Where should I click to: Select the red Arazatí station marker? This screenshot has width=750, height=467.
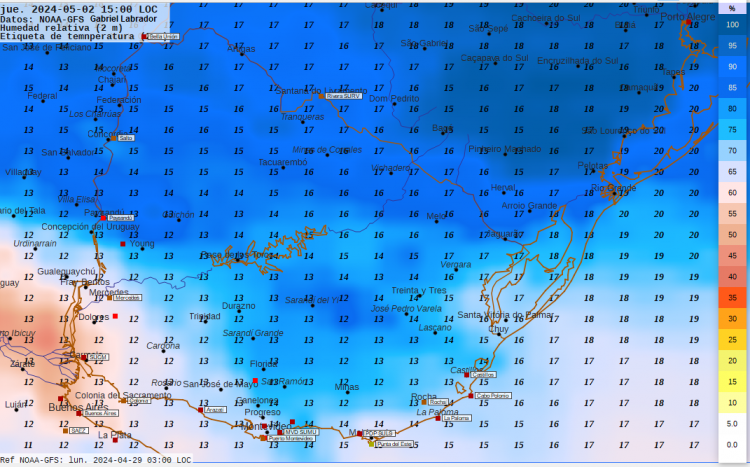click(x=200, y=410)
